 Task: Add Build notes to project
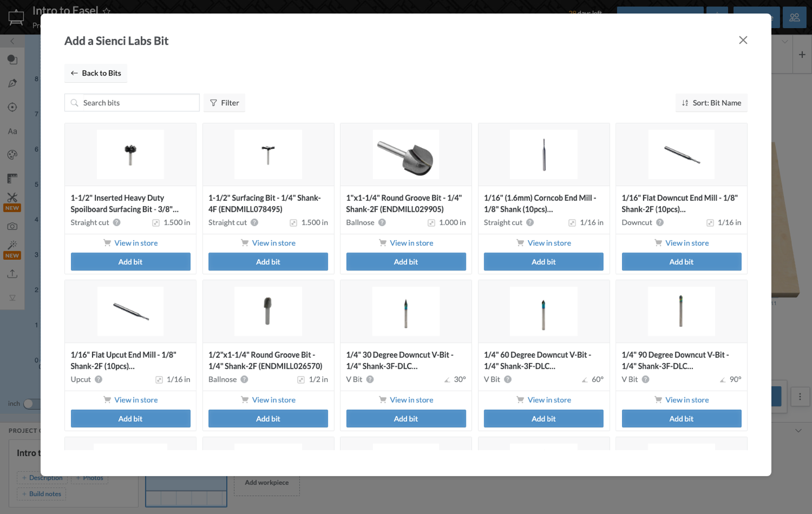(x=41, y=494)
